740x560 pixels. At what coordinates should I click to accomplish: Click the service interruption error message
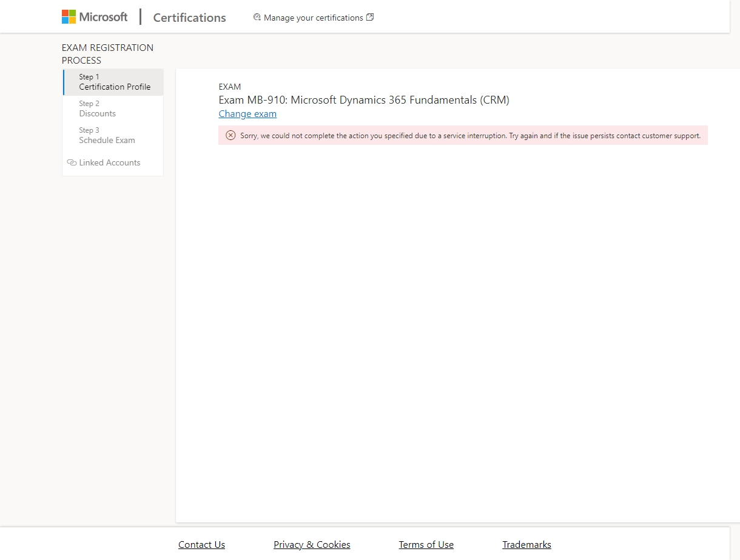[x=463, y=135]
